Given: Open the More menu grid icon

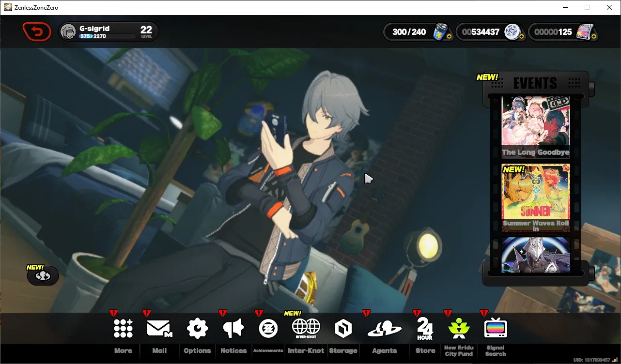Looking at the screenshot, I should coord(123,328).
